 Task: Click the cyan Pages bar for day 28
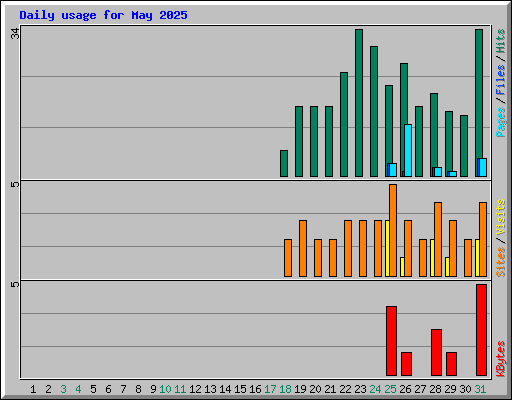(438, 172)
